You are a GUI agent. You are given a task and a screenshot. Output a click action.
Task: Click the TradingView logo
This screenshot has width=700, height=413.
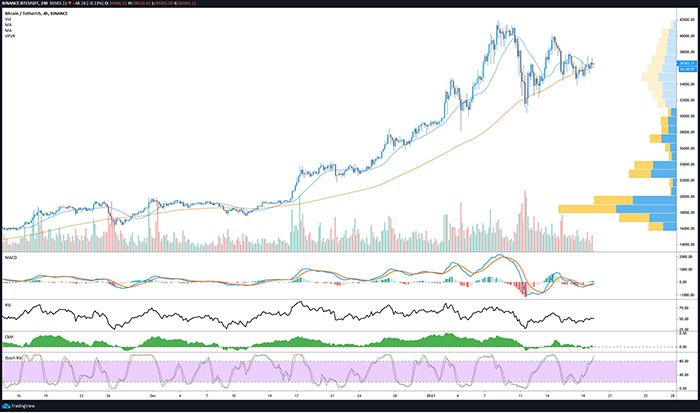click(22, 406)
